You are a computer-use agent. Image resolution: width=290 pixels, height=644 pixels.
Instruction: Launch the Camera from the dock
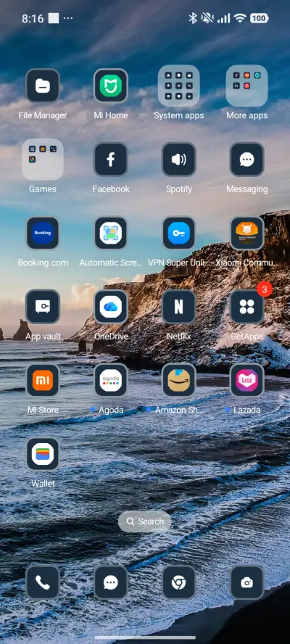[247, 582]
